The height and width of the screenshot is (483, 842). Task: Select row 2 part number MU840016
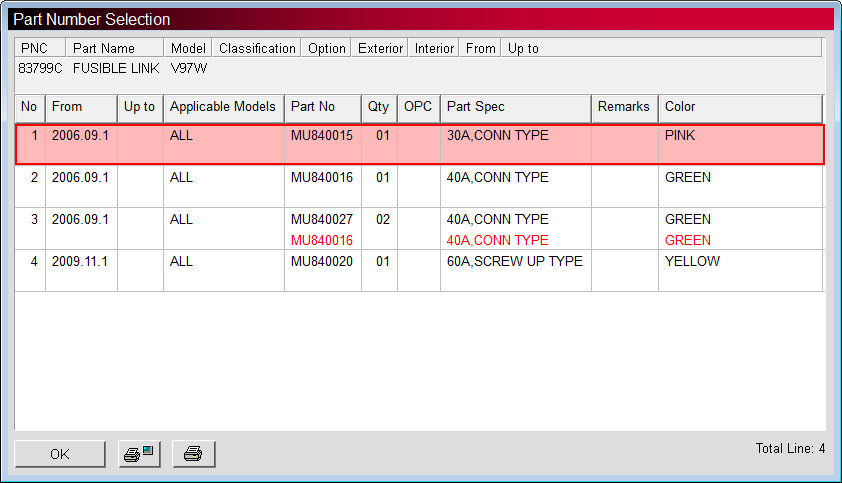(321, 178)
